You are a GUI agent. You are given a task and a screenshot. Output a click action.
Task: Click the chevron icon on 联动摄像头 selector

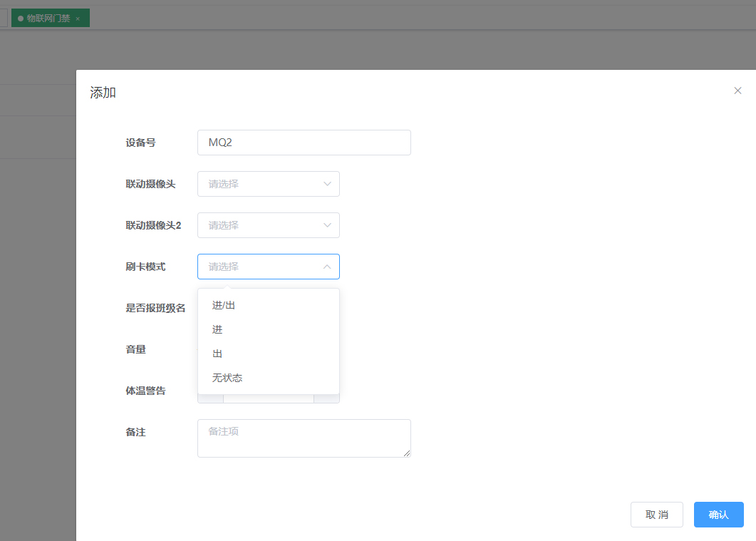click(x=327, y=184)
